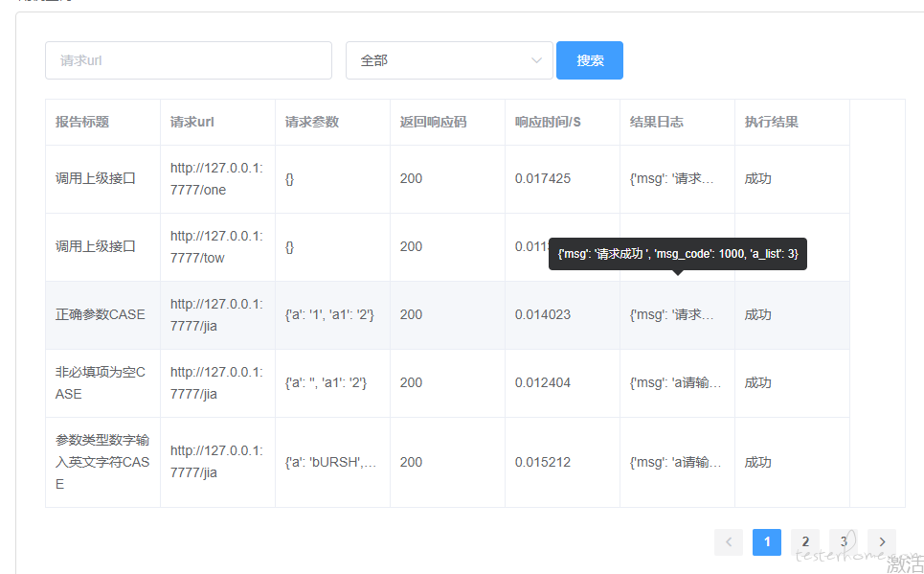Click the 执行结果 column header
Viewport: 924px width, 574px height.
tap(772, 122)
